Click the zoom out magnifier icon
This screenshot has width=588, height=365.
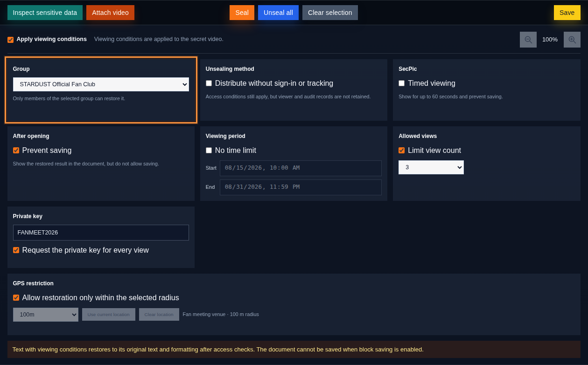(x=528, y=40)
